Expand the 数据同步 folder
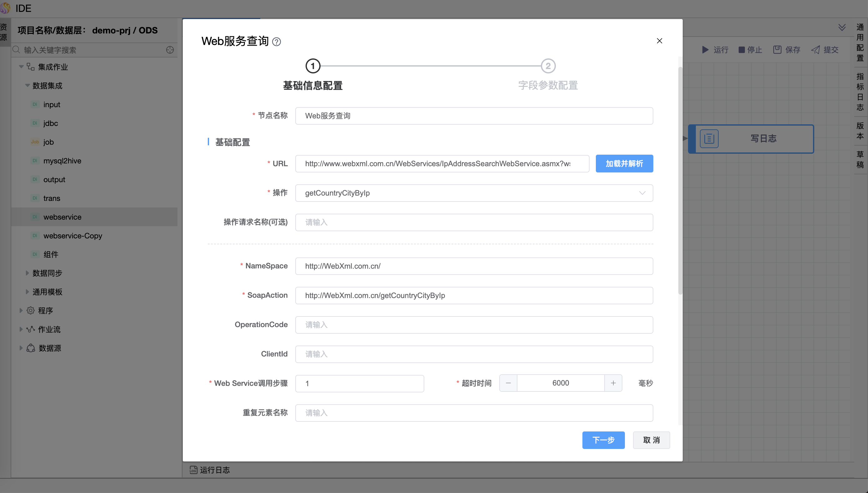The width and height of the screenshot is (868, 493). pyautogui.click(x=27, y=273)
